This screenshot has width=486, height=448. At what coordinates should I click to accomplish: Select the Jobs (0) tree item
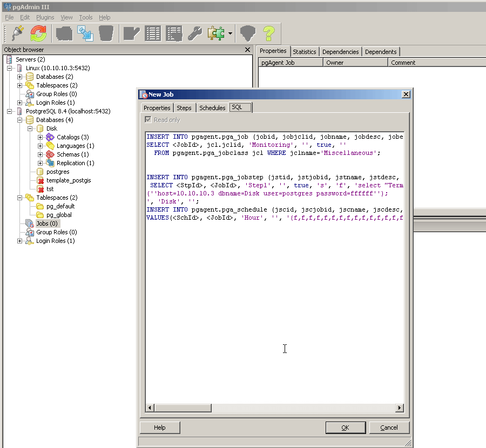(46, 223)
